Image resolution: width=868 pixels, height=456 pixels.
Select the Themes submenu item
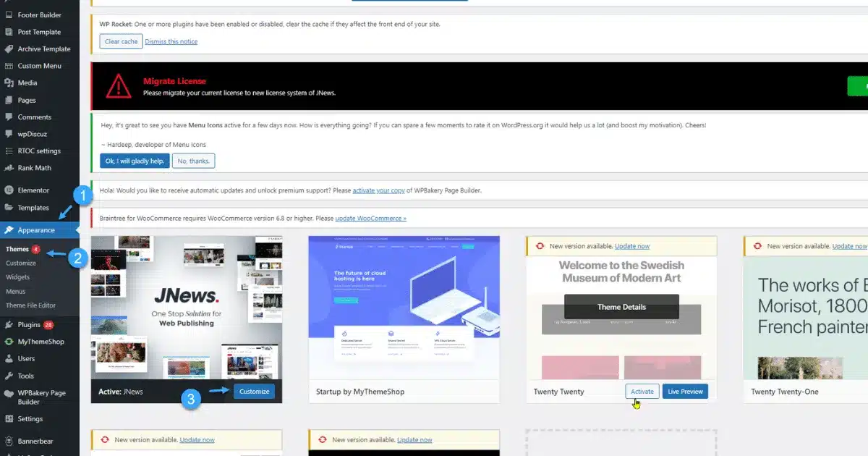[x=17, y=249]
